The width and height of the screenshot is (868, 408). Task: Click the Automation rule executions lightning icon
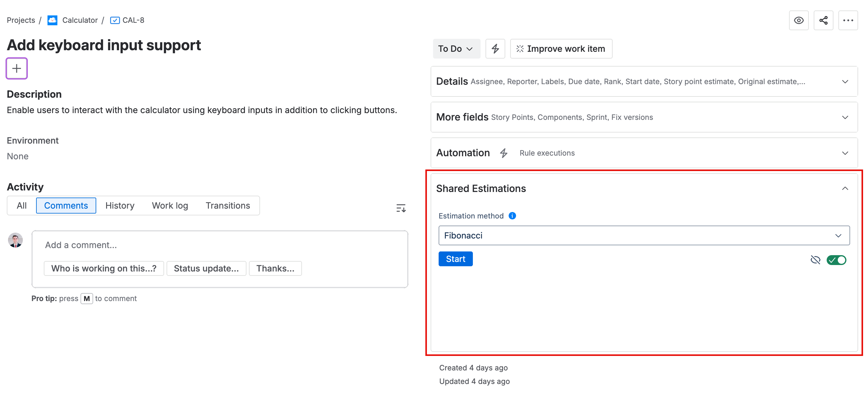coord(503,153)
